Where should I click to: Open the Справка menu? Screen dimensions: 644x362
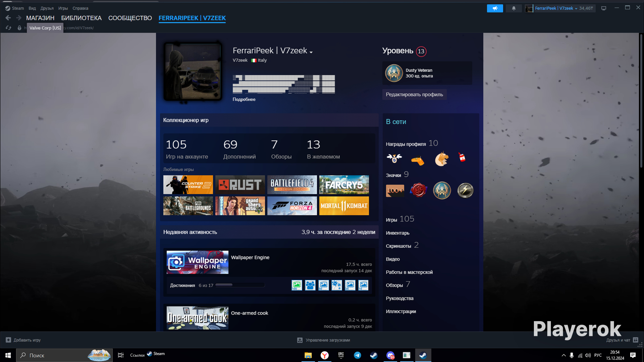(x=80, y=8)
